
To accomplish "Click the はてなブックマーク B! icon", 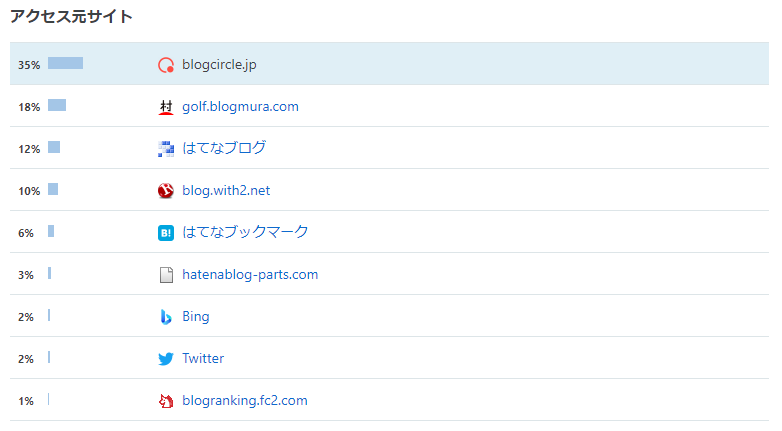I will click(x=166, y=232).
